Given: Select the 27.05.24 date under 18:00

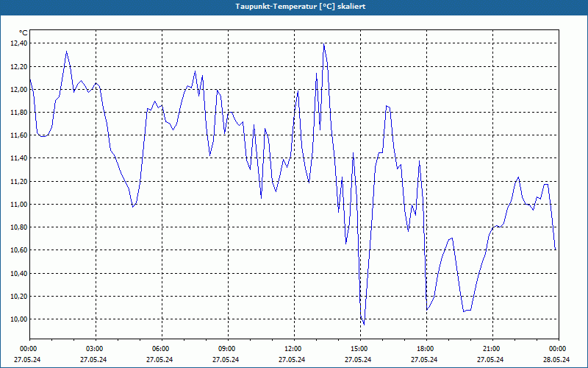Looking at the screenshot, I should click(424, 360).
